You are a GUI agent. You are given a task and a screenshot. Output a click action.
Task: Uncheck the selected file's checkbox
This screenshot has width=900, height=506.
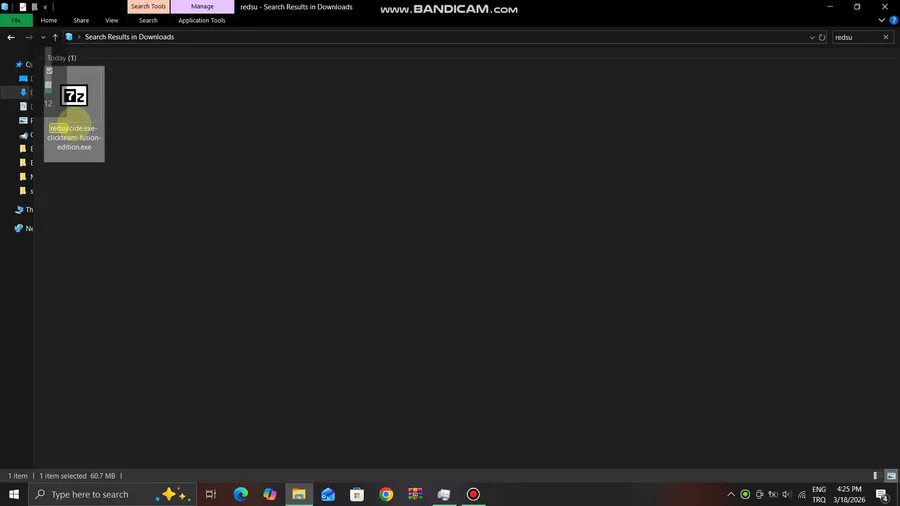tap(49, 71)
